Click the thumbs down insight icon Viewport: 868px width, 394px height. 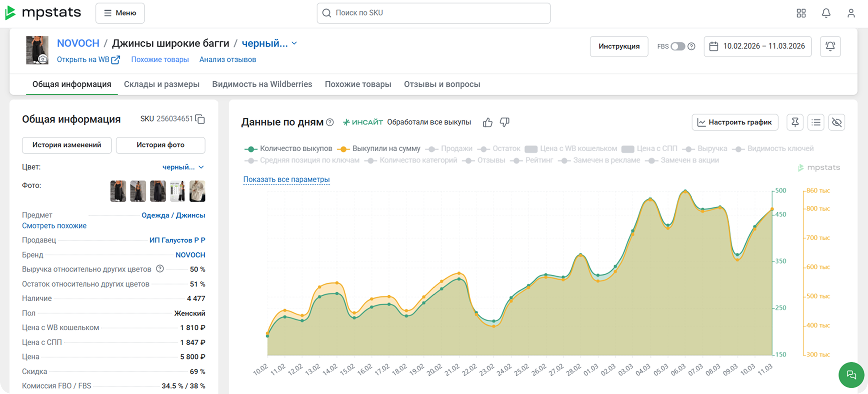pyautogui.click(x=505, y=122)
